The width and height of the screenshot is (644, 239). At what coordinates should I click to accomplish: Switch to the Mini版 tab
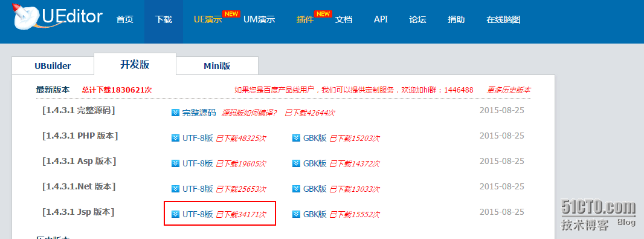pyautogui.click(x=217, y=66)
